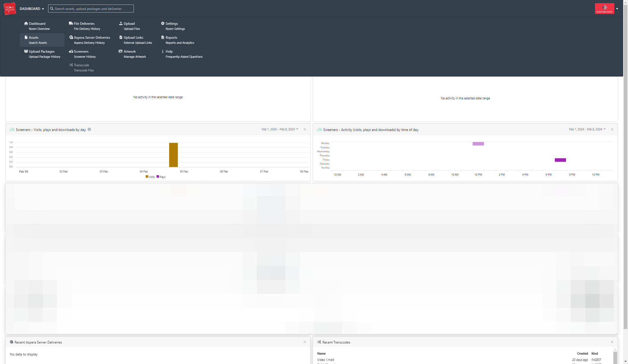
Task: Open Upload Packages menu item
Action: coord(42,54)
